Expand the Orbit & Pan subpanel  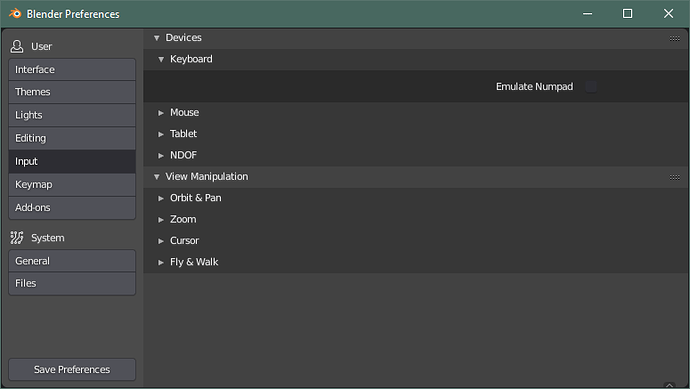pyautogui.click(x=161, y=198)
